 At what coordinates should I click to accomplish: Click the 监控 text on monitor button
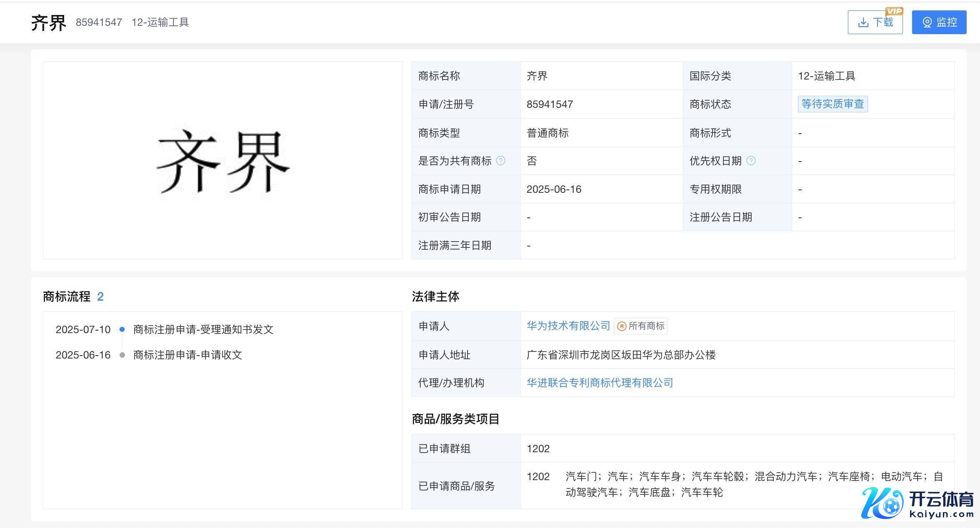pyautogui.click(x=947, y=22)
